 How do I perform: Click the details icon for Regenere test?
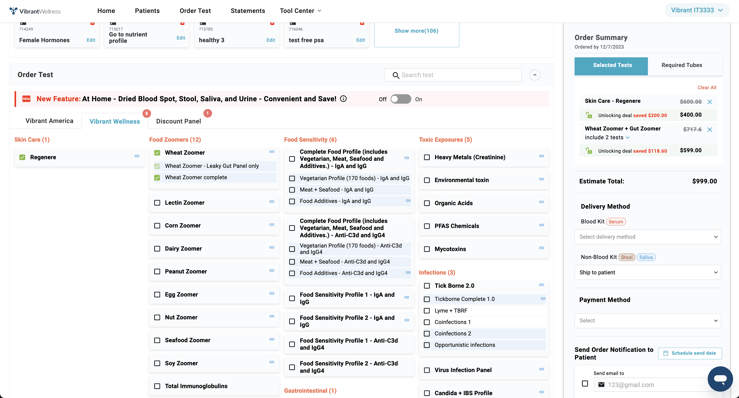[137, 156]
